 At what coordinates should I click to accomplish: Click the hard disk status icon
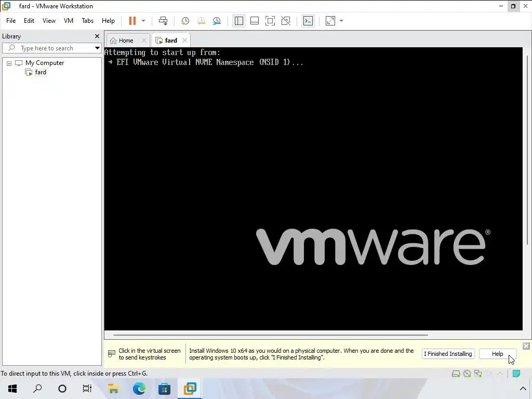click(x=456, y=374)
